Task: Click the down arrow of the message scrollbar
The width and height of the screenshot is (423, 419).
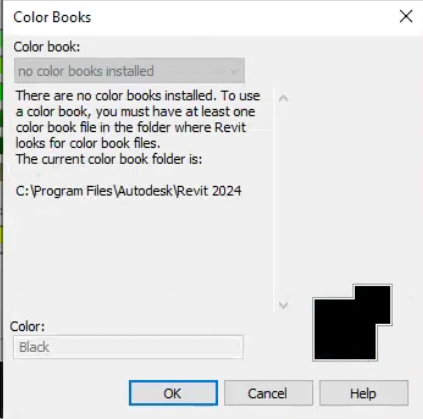Action: [283, 305]
